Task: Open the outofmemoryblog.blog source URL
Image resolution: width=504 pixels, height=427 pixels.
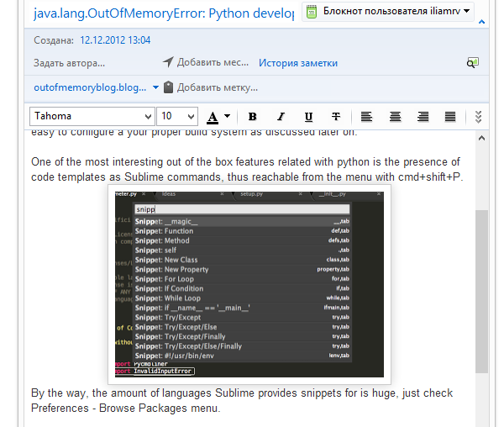Action: [x=90, y=87]
